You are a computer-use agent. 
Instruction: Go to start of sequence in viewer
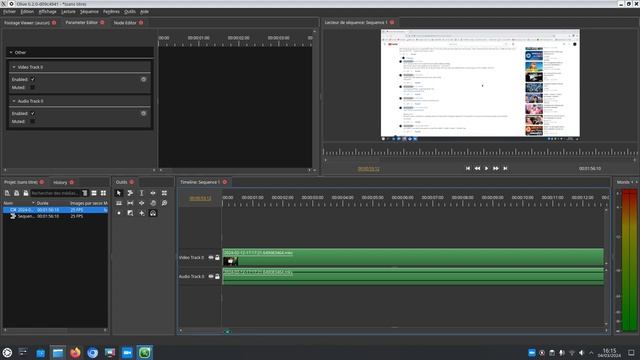(x=468, y=168)
